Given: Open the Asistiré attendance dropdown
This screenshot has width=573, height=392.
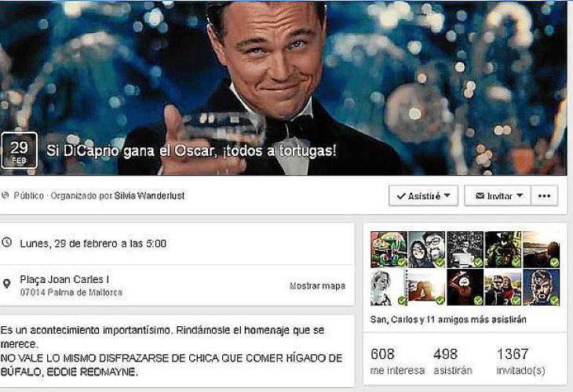Looking at the screenshot, I should pyautogui.click(x=423, y=196).
